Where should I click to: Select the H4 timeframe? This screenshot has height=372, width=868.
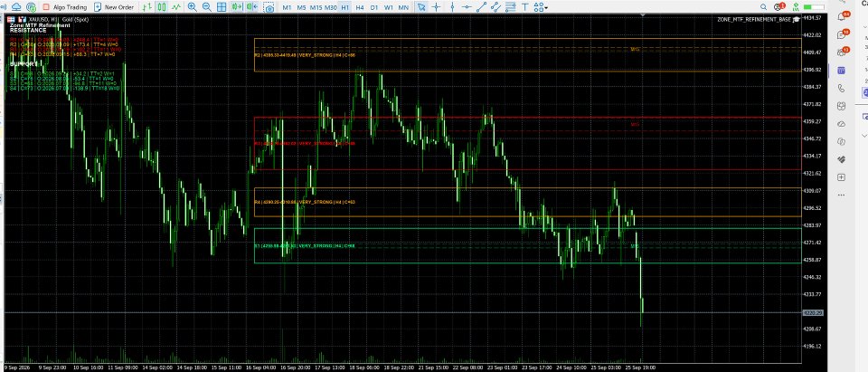361,7
